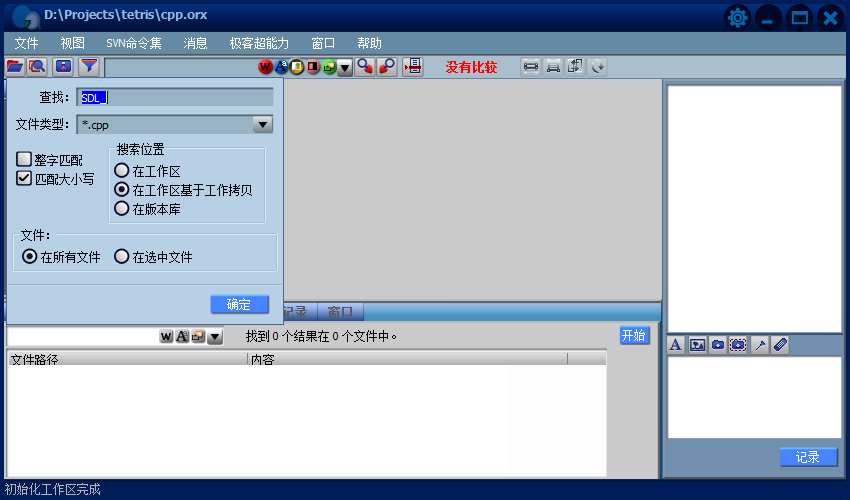Toggle A case icon in results filter
This screenshot has height=500, width=850.
pos(182,336)
